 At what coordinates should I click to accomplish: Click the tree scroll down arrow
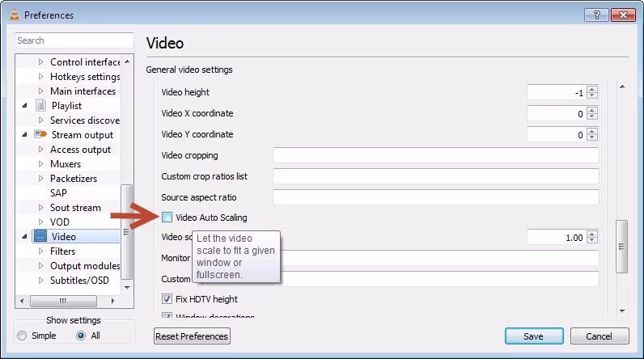pos(127,288)
